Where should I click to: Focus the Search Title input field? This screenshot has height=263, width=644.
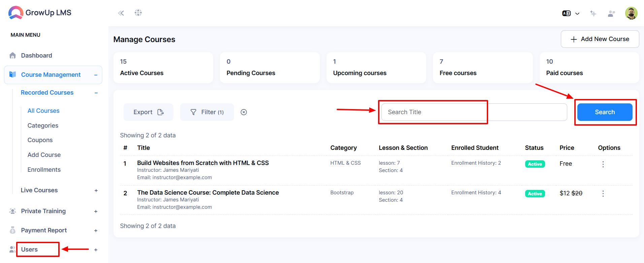(474, 112)
